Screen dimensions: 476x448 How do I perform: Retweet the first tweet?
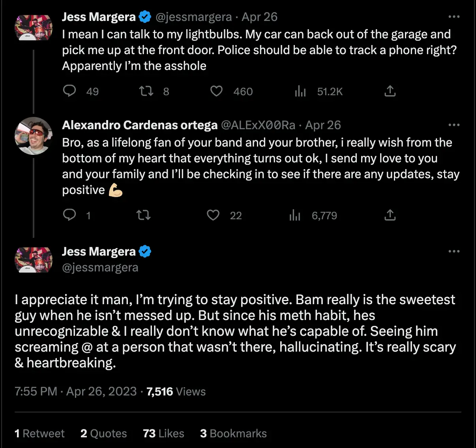[x=146, y=91]
